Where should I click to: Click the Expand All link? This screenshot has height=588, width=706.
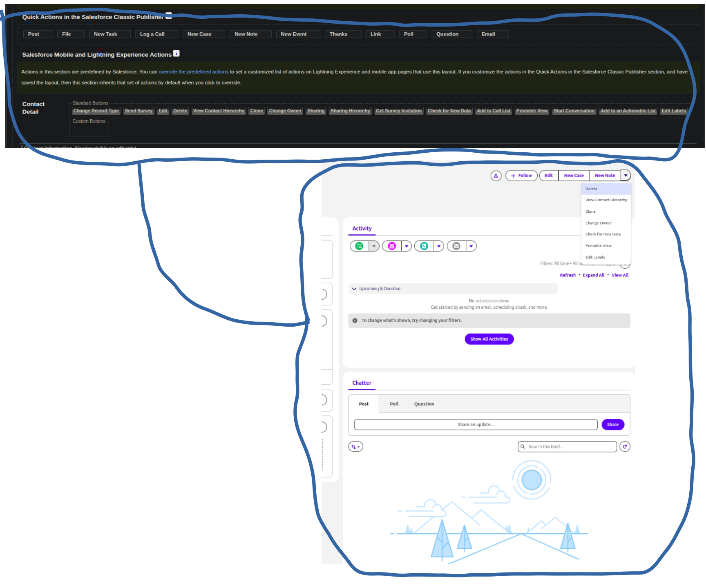coord(593,275)
